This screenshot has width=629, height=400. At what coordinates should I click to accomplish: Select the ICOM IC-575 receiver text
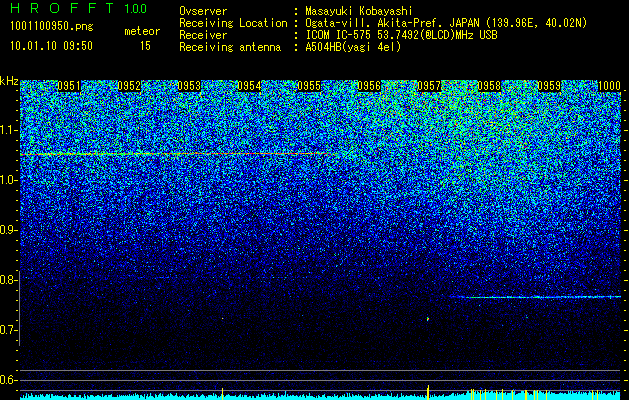(401, 35)
